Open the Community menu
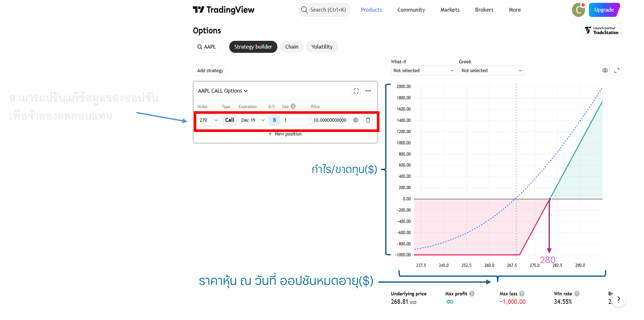644x320 pixels. 411,10
